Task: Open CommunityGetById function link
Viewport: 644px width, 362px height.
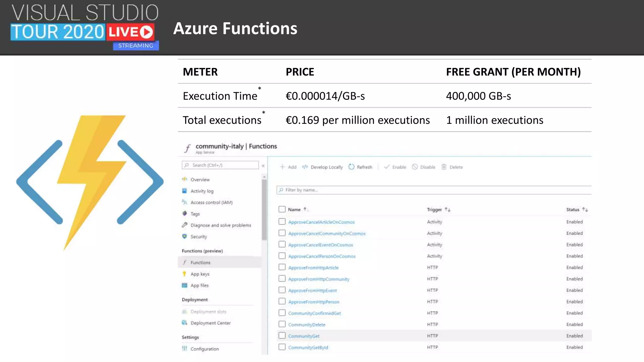Action: pos(308,348)
